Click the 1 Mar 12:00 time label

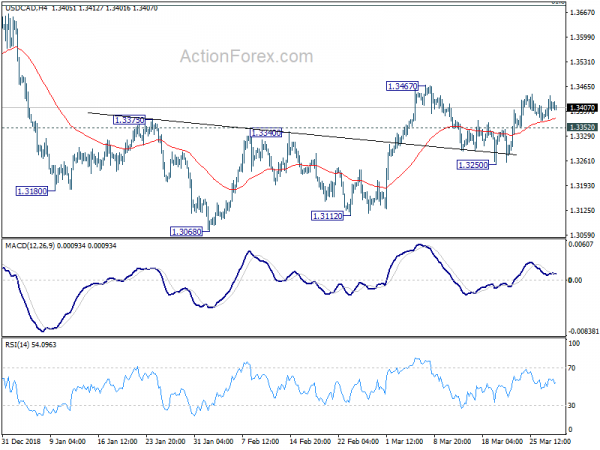[405, 441]
